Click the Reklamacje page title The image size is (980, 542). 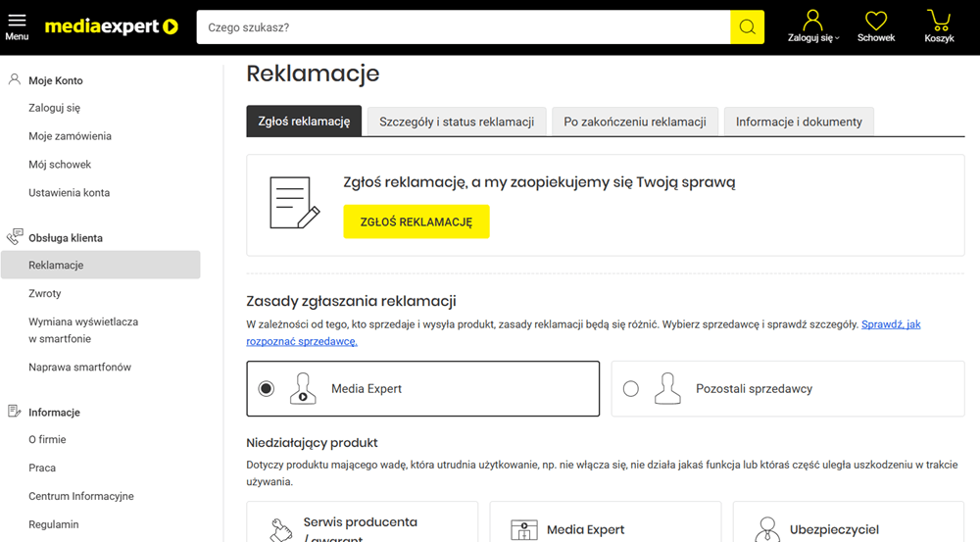coord(314,74)
